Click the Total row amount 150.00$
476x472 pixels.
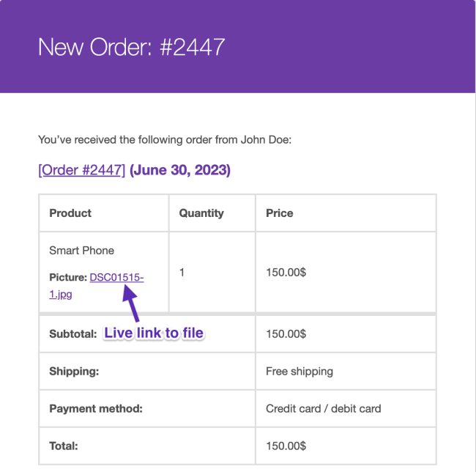(x=286, y=445)
